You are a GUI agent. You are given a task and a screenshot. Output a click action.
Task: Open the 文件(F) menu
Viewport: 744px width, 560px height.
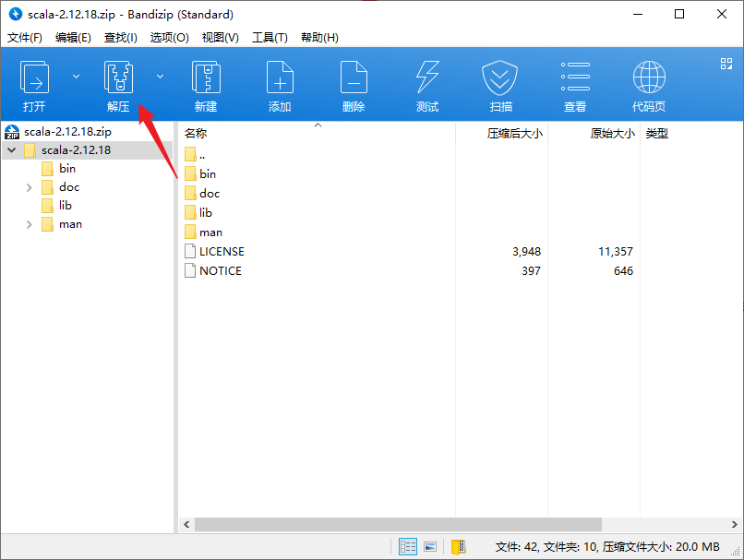[25, 38]
